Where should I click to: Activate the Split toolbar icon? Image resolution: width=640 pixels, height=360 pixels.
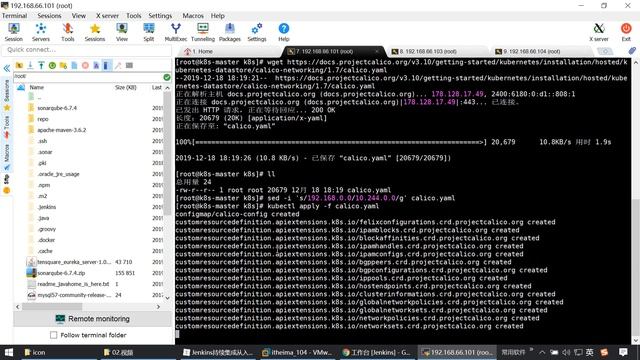(149, 32)
